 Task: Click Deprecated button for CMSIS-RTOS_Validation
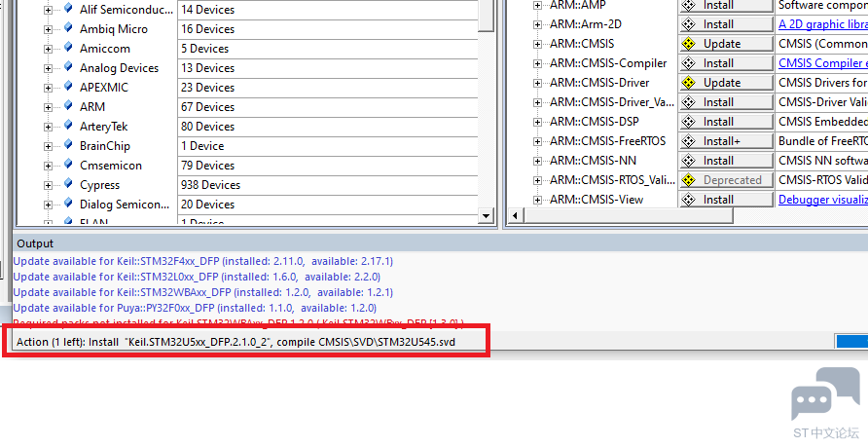(726, 180)
